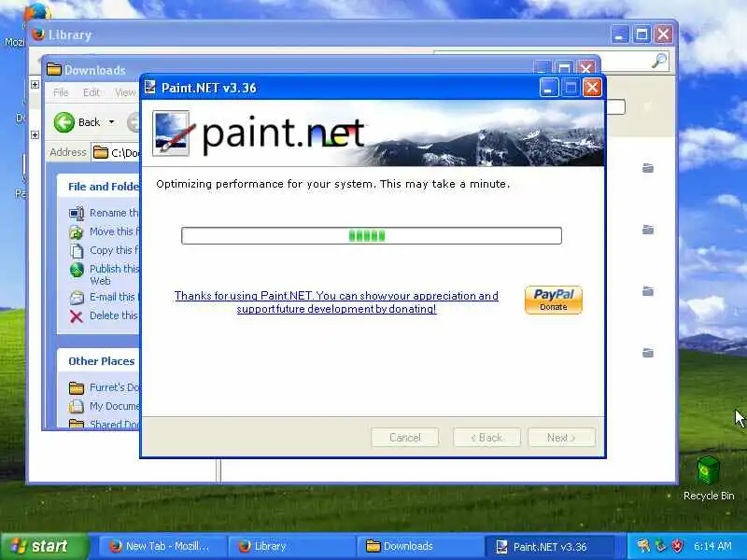The height and width of the screenshot is (560, 747).
Task: Open Furret's Documents folder icon in Other Places
Action: (x=77, y=388)
